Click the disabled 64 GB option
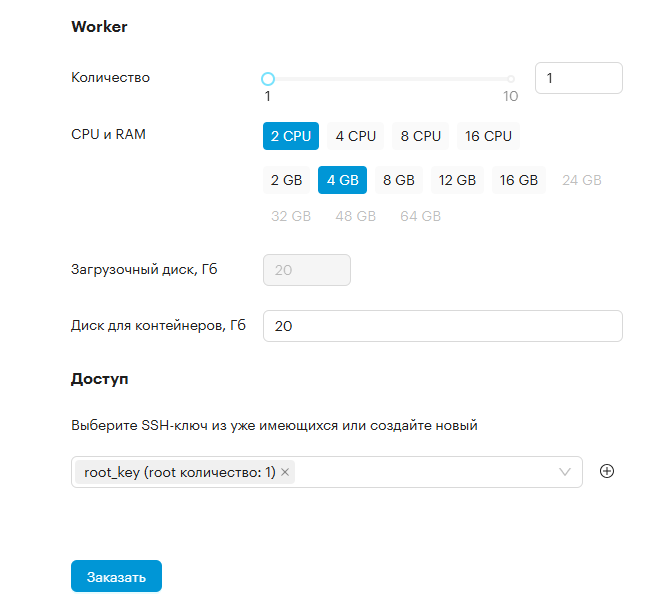The height and width of the screenshot is (606, 646). [421, 216]
